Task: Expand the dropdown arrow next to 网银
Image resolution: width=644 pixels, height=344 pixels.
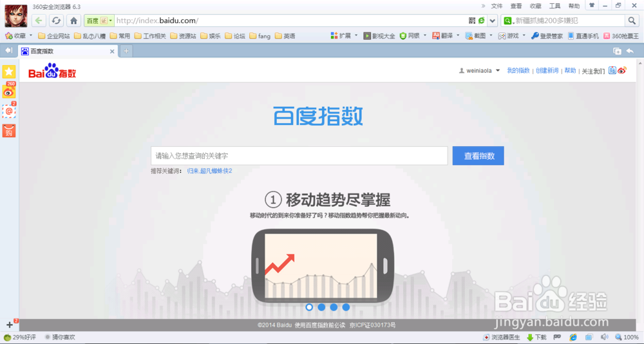Action: pyautogui.click(x=424, y=36)
